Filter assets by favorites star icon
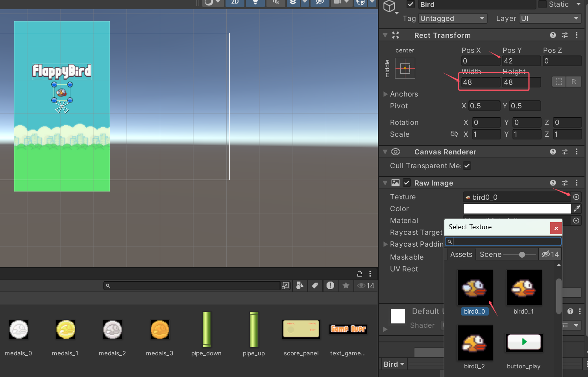The image size is (588, 377). 346,286
